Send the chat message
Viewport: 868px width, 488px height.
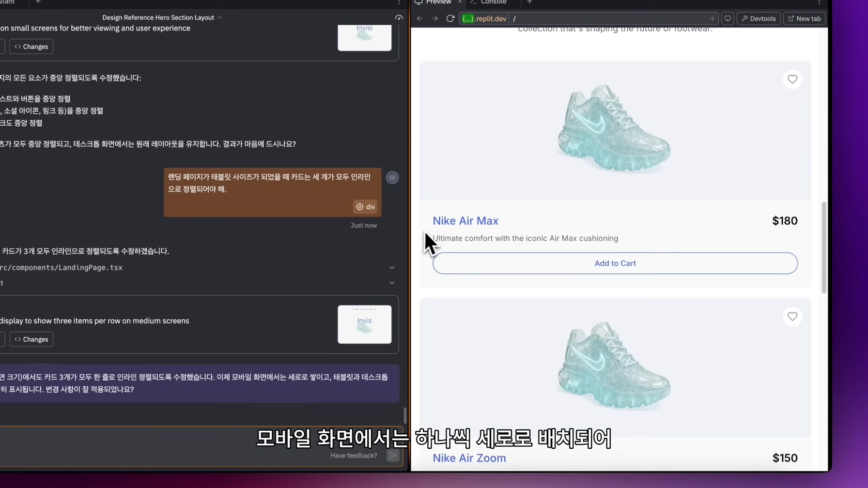coord(393,456)
